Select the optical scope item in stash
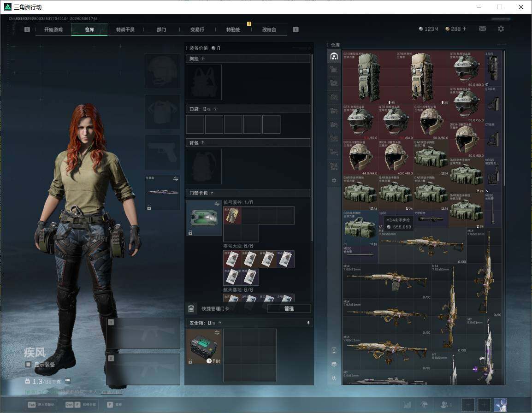Viewport: 532px width, 413px height. 431,219
